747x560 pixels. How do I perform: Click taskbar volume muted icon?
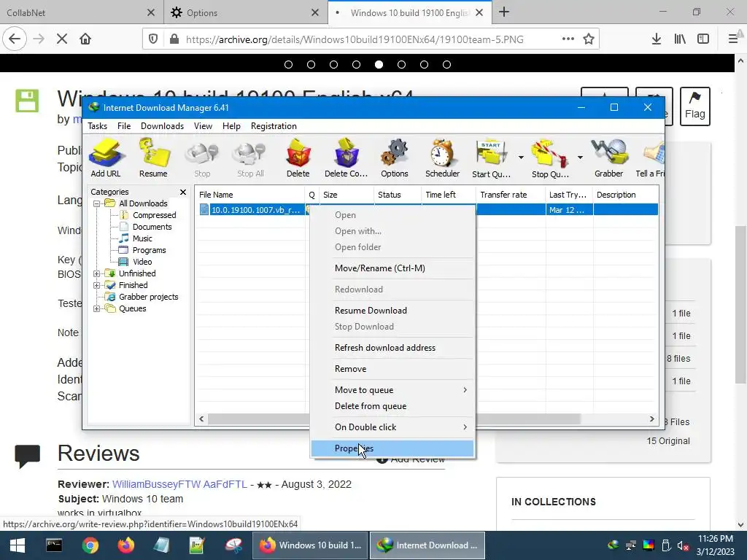[x=683, y=545]
